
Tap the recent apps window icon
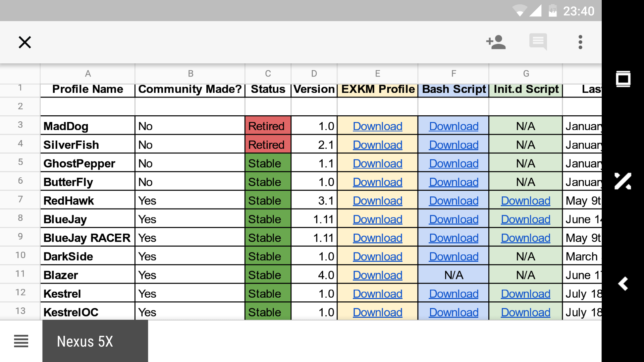click(623, 79)
